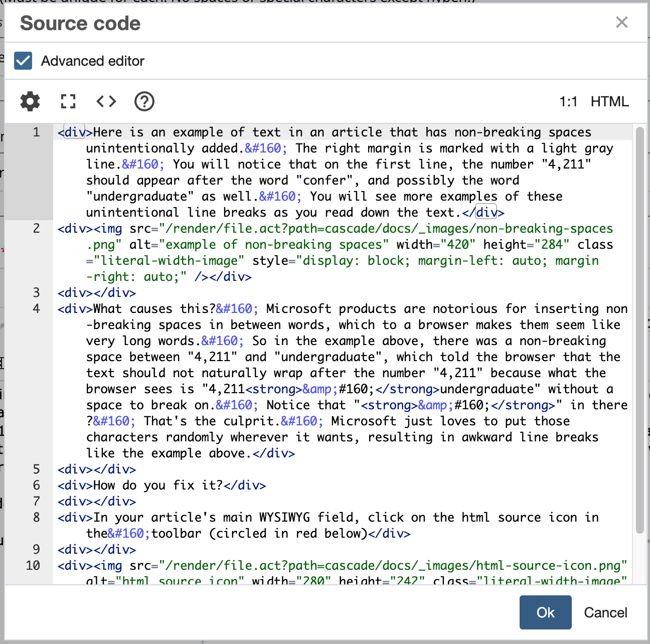Close the Source code dialog with the X
This screenshot has height=644, width=650.
click(x=622, y=22)
